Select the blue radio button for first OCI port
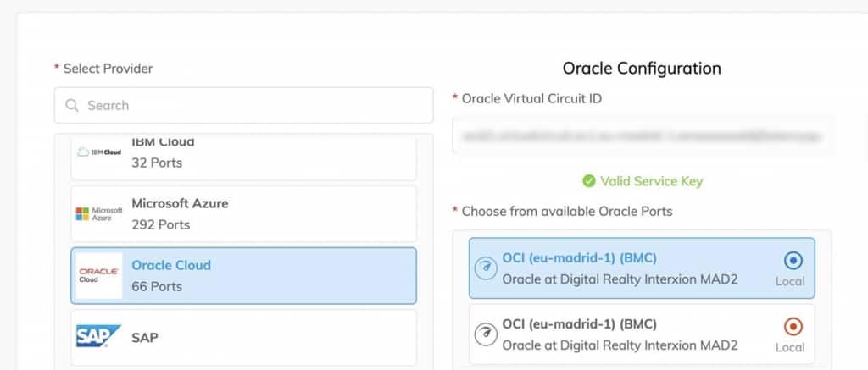The width and height of the screenshot is (868, 370). (x=793, y=260)
